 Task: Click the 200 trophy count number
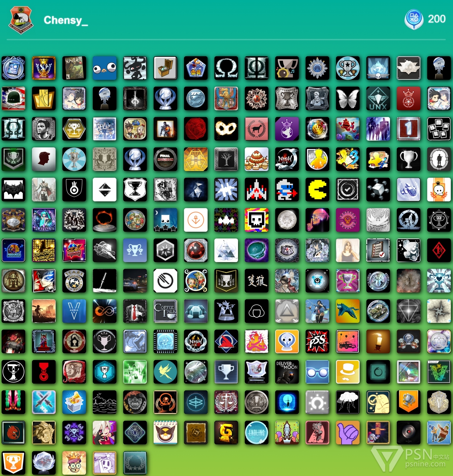point(437,19)
